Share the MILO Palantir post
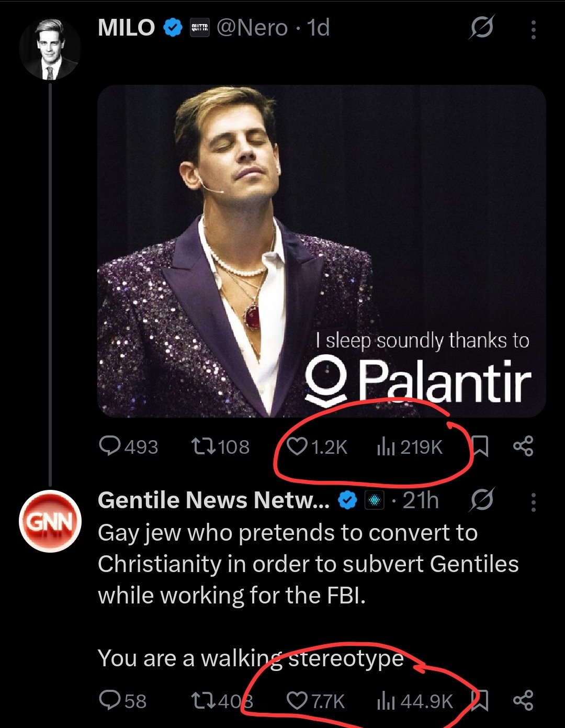 [x=523, y=446]
